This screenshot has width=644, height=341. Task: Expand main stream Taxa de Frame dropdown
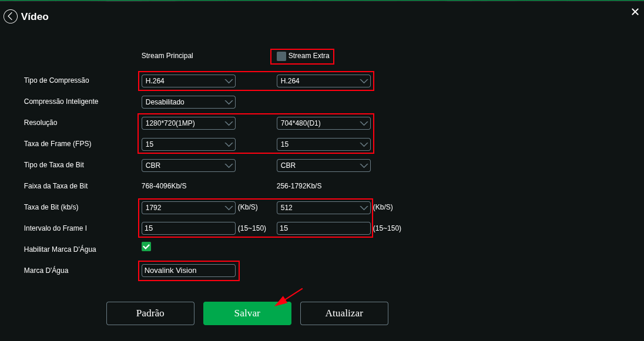pos(188,144)
